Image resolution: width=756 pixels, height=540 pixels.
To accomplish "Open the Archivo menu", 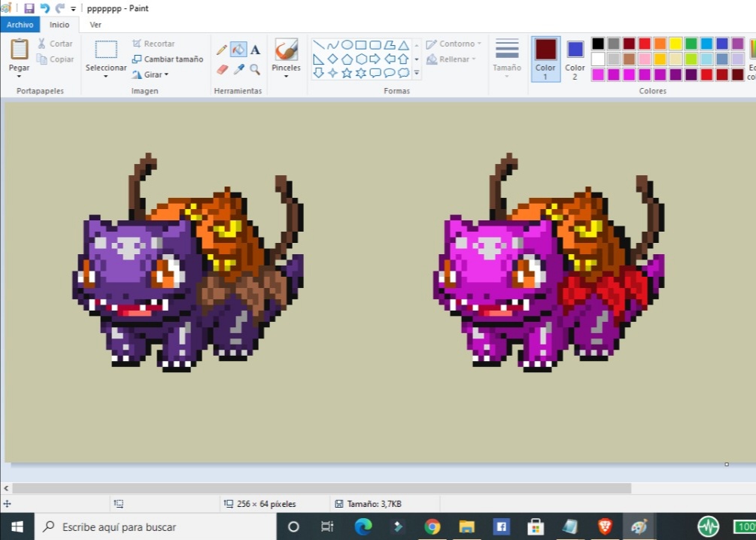I will (20, 25).
